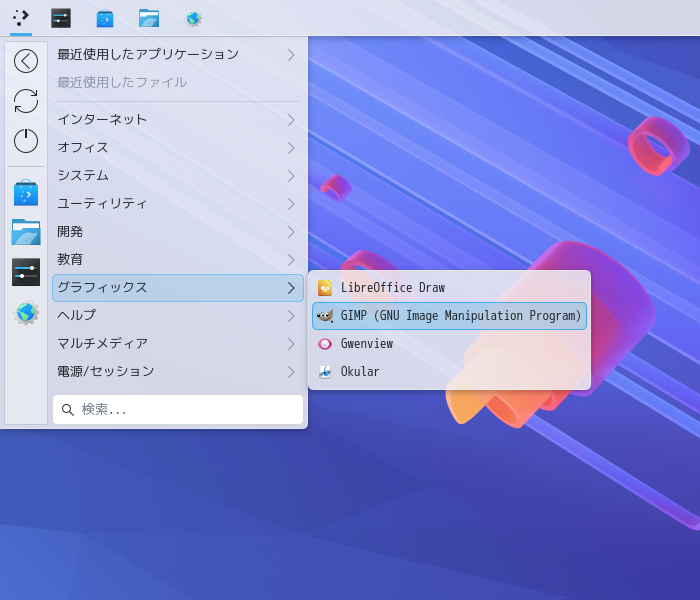Image resolution: width=700 pixels, height=600 pixels.
Task: Open the システム category
Action: 178,175
